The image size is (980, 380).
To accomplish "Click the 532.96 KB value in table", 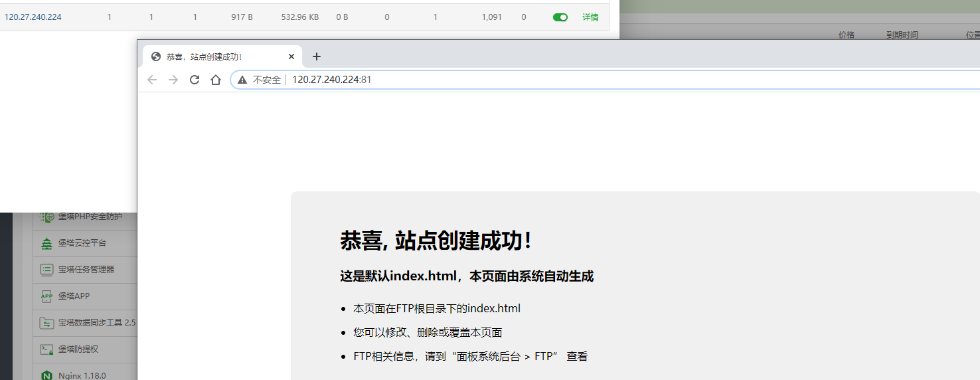I will pos(300,17).
